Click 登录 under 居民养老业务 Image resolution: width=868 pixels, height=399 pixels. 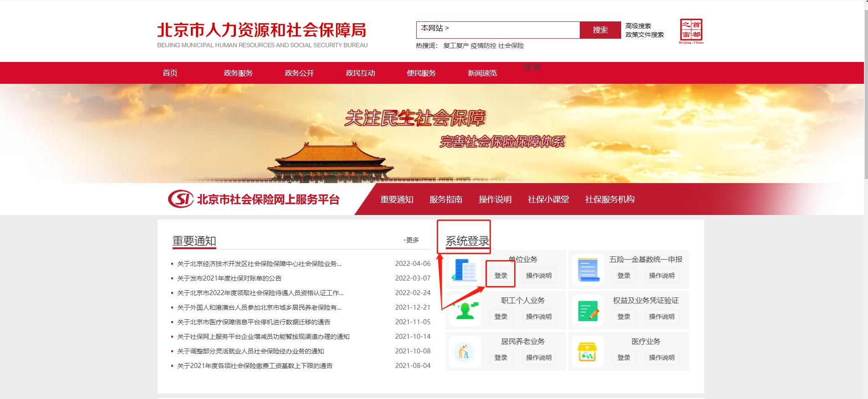(501, 358)
